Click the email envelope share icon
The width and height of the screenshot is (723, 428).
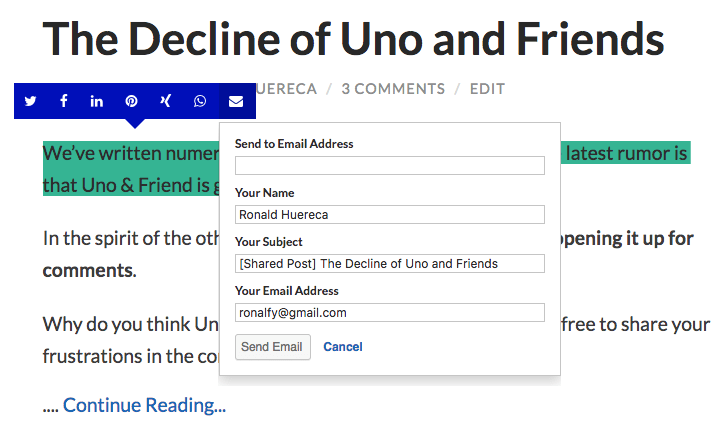[x=236, y=101]
